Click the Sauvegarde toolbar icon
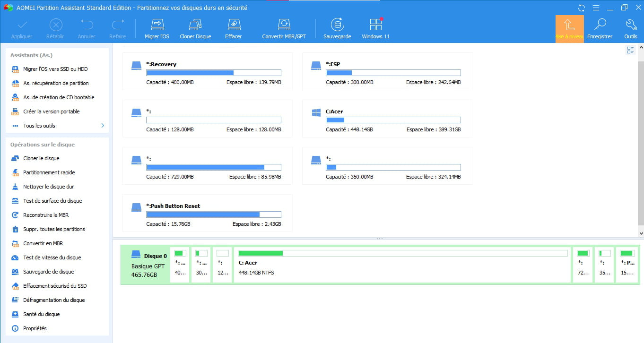 [337, 29]
